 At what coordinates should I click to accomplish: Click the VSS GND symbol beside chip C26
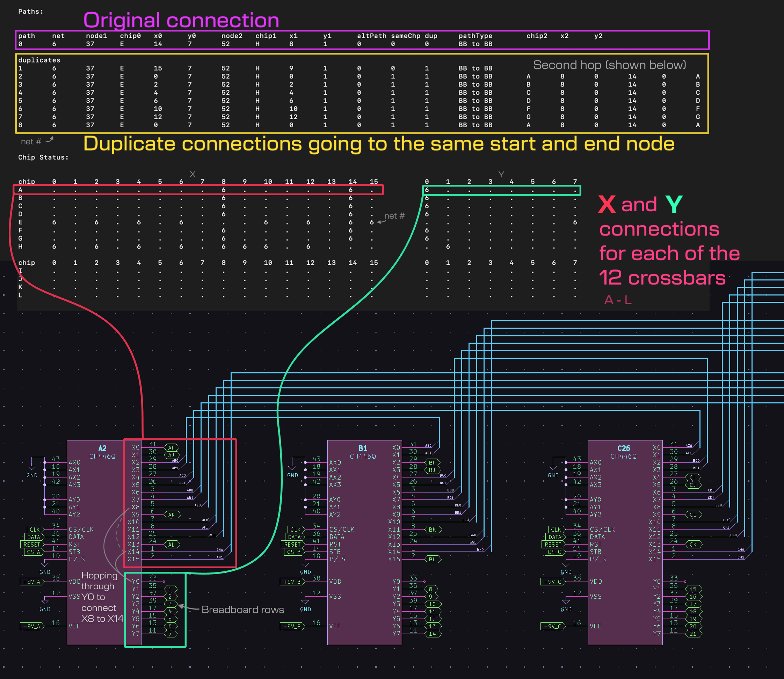pyautogui.click(x=566, y=605)
